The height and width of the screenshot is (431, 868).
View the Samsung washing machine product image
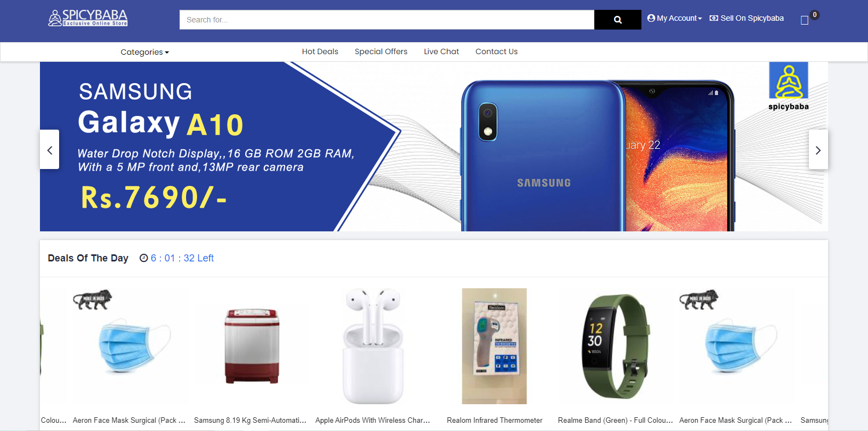(252, 346)
